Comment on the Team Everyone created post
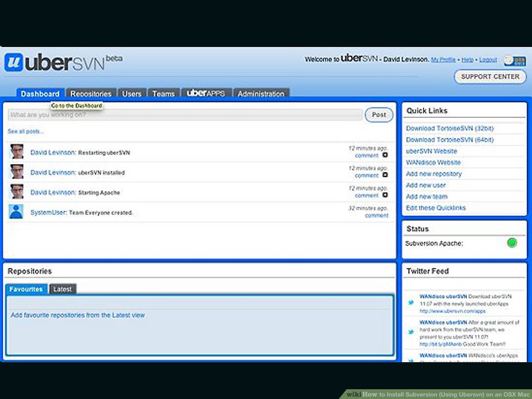 [376, 215]
